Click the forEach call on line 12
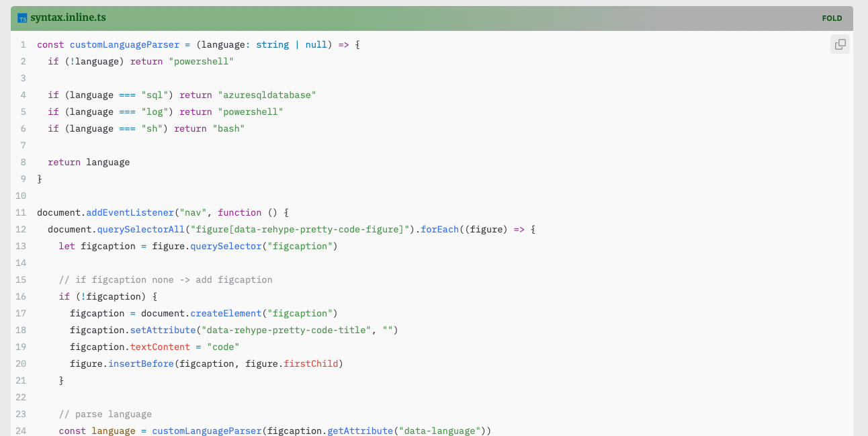 click(439, 230)
